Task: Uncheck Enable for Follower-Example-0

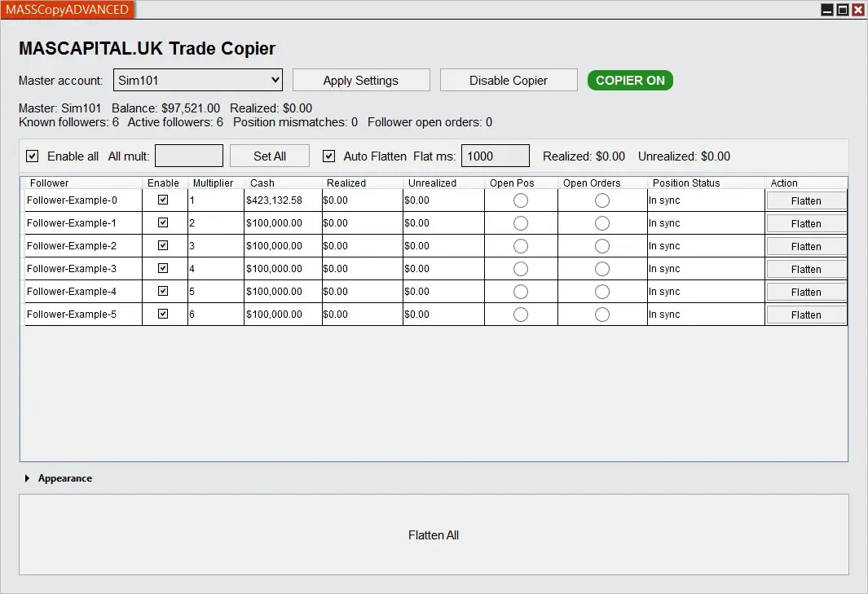Action: click(163, 200)
